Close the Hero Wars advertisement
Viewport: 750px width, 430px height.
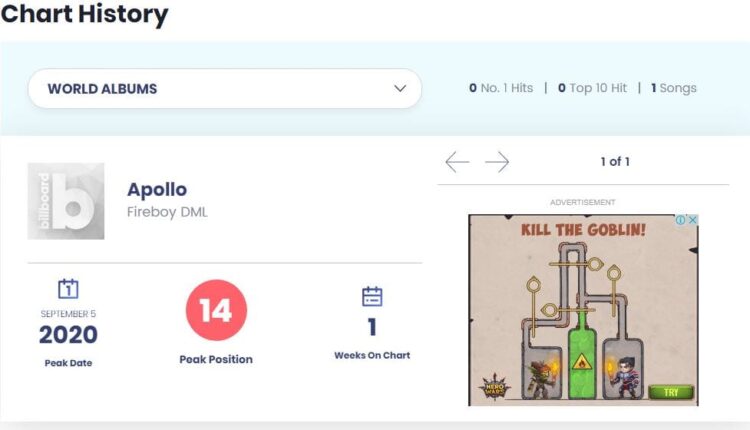(x=692, y=220)
